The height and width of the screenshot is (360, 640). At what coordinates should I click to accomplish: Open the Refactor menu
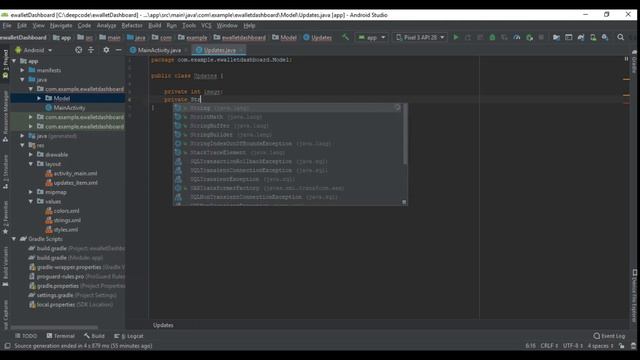click(132, 25)
